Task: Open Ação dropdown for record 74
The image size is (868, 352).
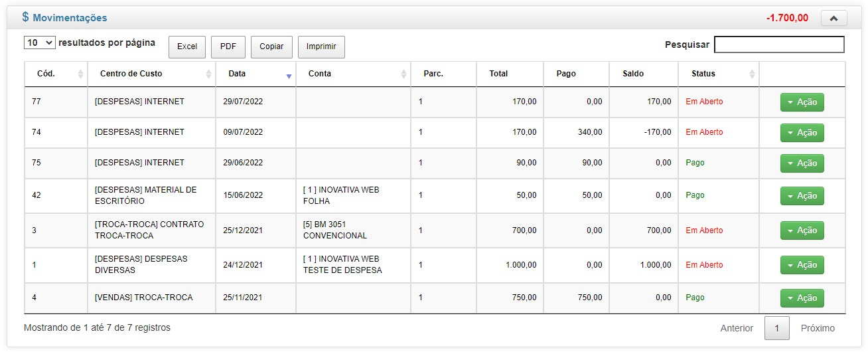Action: pos(802,133)
